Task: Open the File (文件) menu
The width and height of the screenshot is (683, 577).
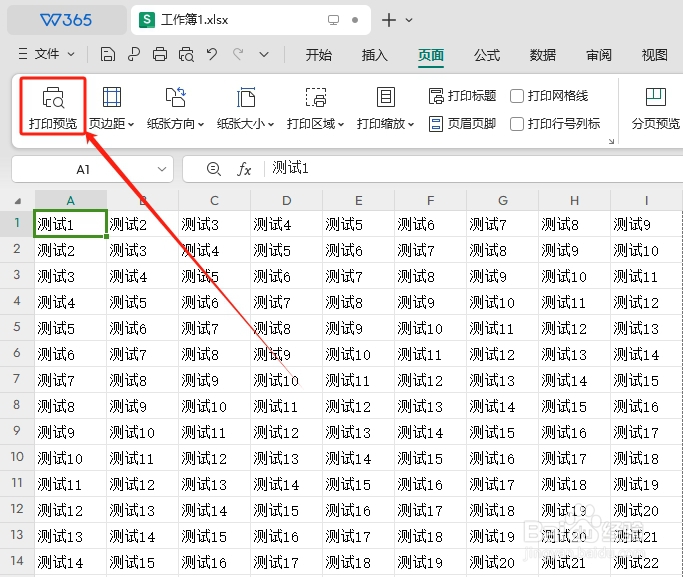Action: tap(47, 54)
